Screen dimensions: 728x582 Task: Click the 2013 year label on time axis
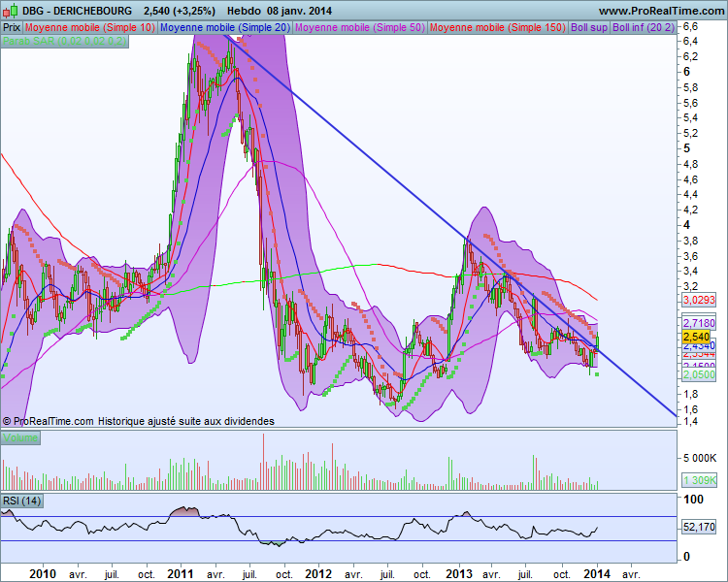tap(459, 574)
